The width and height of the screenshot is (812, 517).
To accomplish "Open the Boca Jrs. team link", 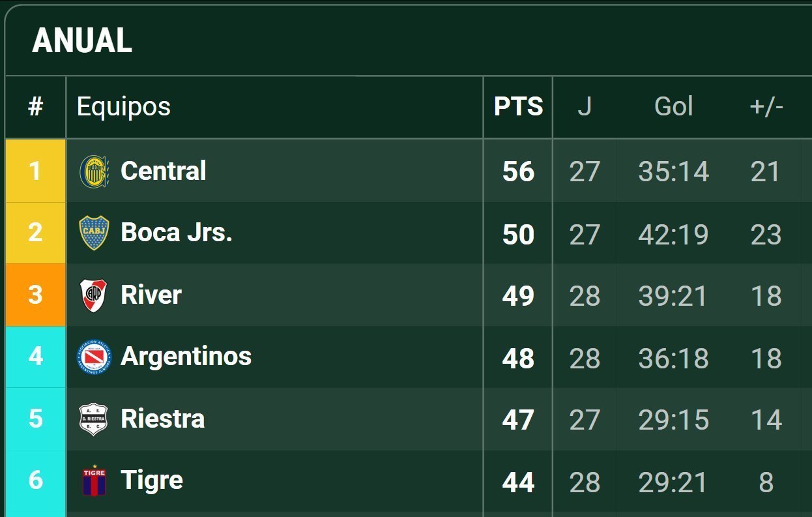I will click(177, 233).
